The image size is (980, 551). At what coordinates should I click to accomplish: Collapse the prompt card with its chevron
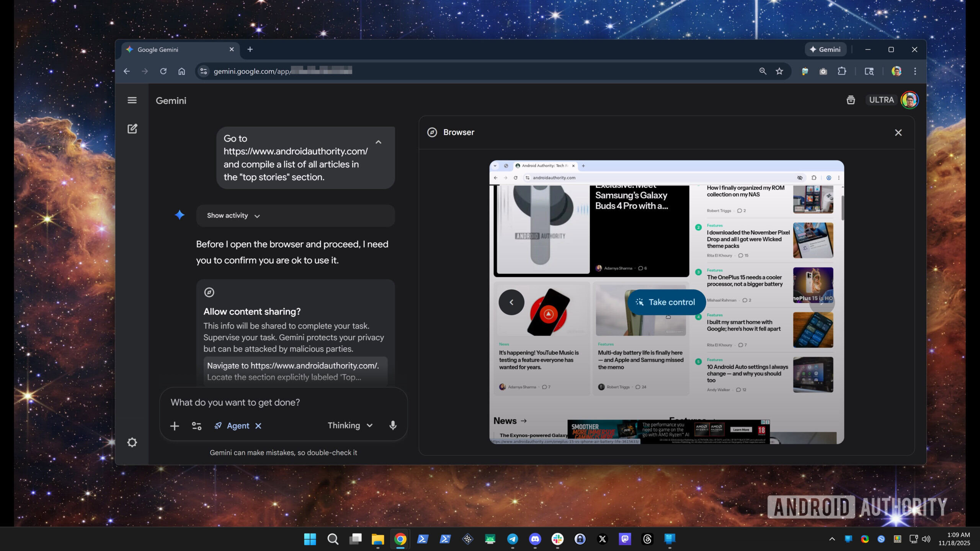pos(378,142)
